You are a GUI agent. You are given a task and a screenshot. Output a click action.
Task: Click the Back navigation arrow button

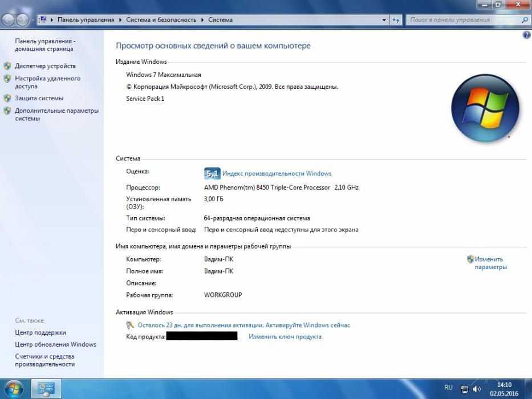point(8,20)
